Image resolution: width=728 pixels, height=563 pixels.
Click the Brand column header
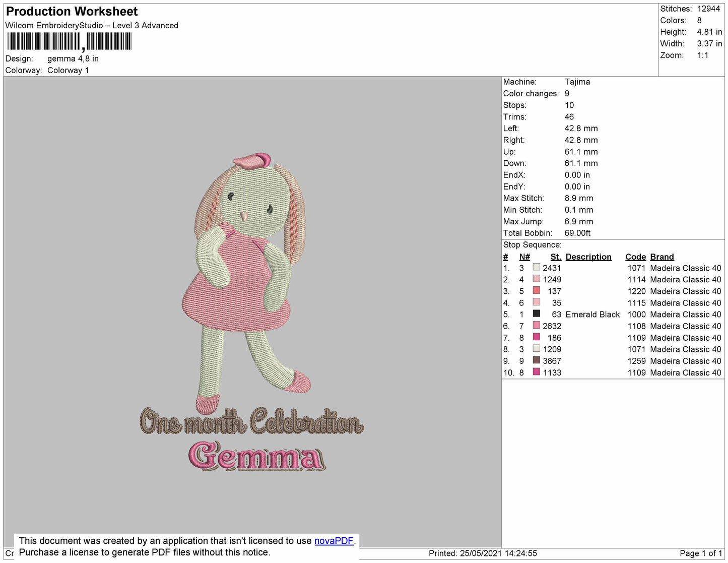coord(662,257)
